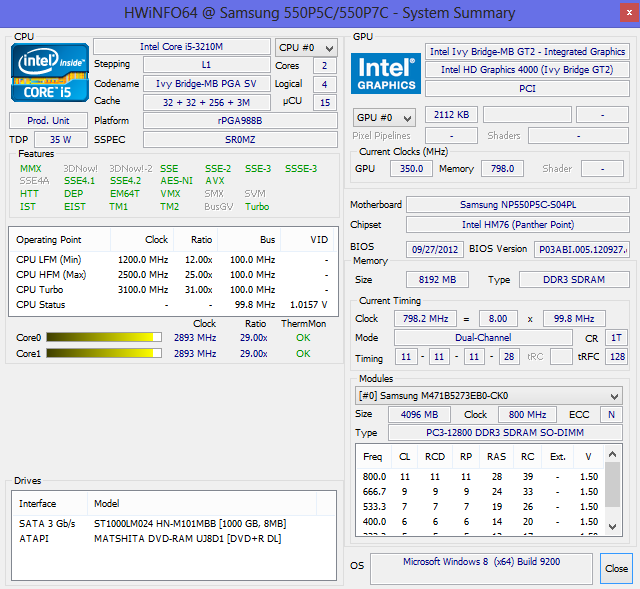Click the Ivy Bridge-MB PGA SV codename field
Screen dimensions: 640x589
click(207, 84)
